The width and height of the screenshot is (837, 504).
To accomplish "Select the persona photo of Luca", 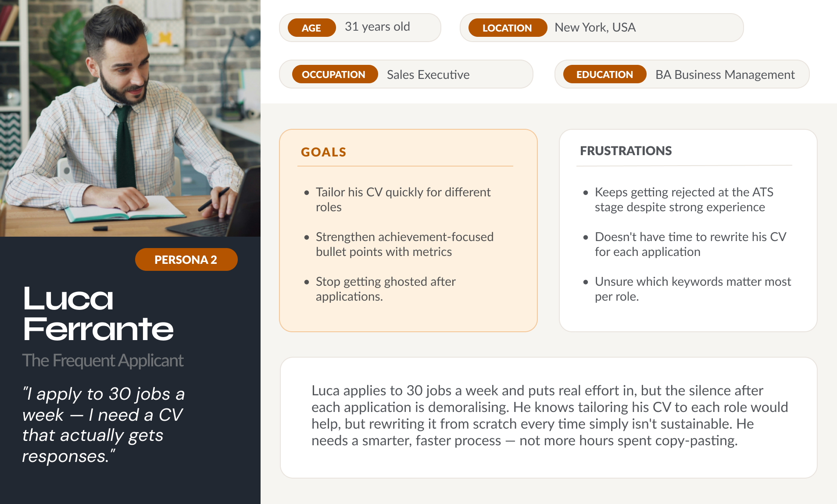I will click(x=130, y=118).
